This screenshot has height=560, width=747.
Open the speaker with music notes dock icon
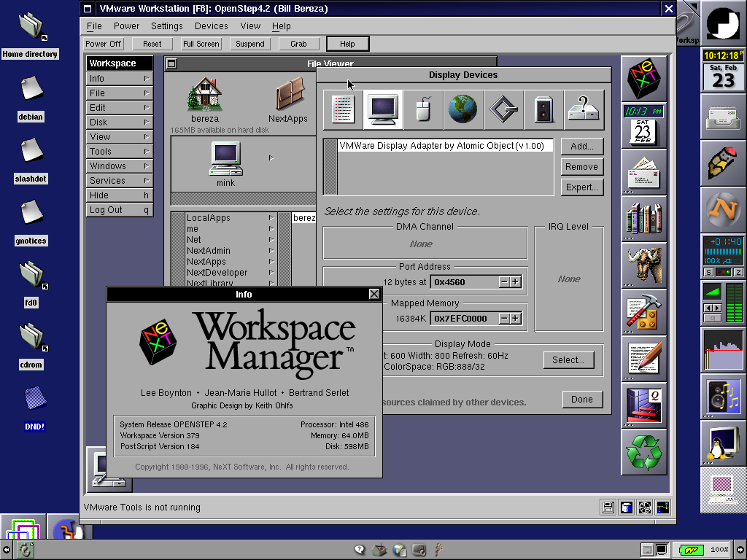pyautogui.click(x=723, y=397)
